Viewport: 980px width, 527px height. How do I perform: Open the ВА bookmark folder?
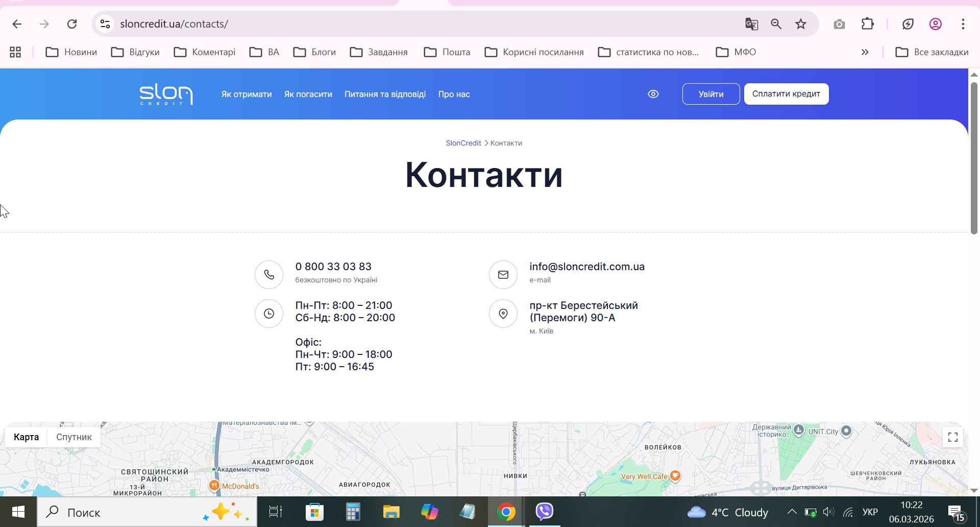[264, 52]
